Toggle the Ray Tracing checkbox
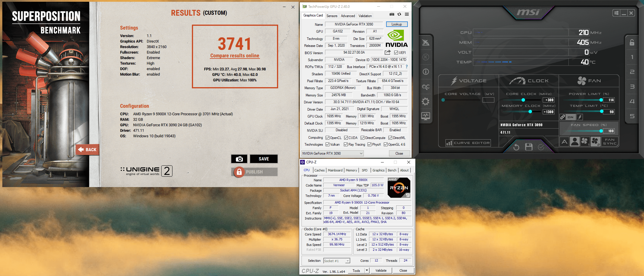 click(x=346, y=145)
